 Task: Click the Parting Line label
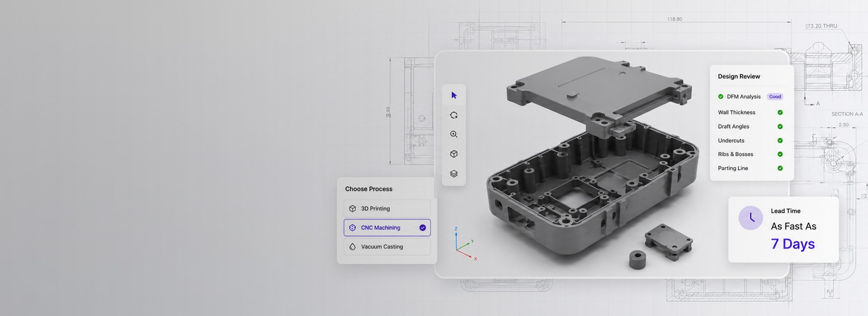pyautogui.click(x=733, y=168)
